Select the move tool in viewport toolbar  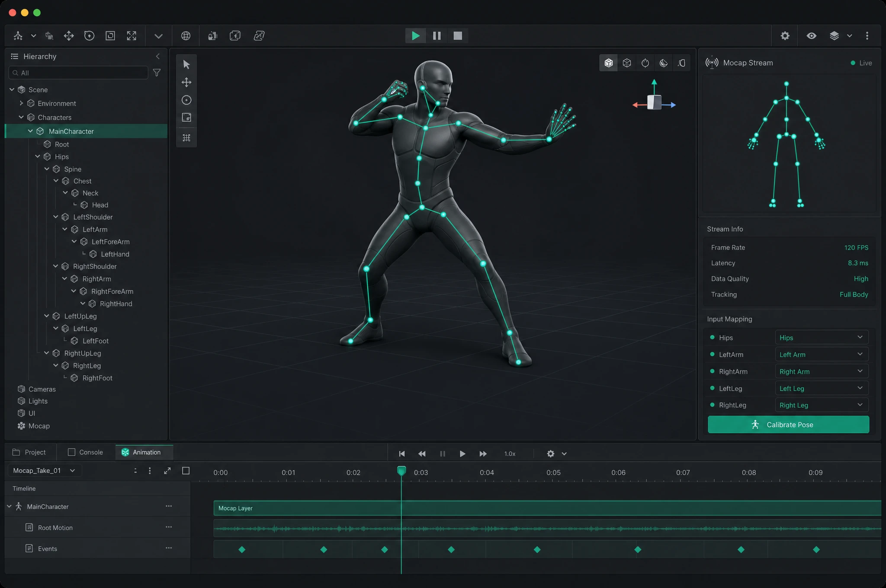186,82
